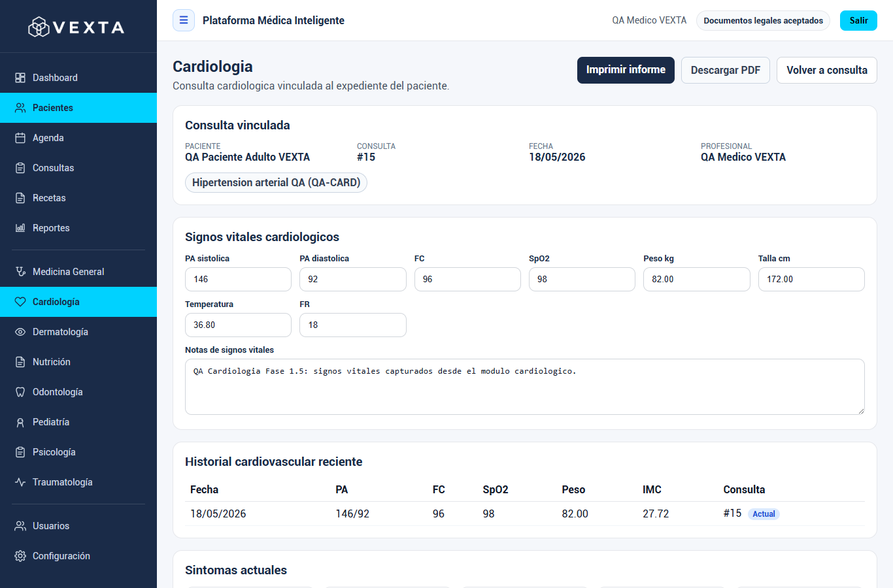
Task: Click the FR respiratory rate field
Action: (x=353, y=325)
